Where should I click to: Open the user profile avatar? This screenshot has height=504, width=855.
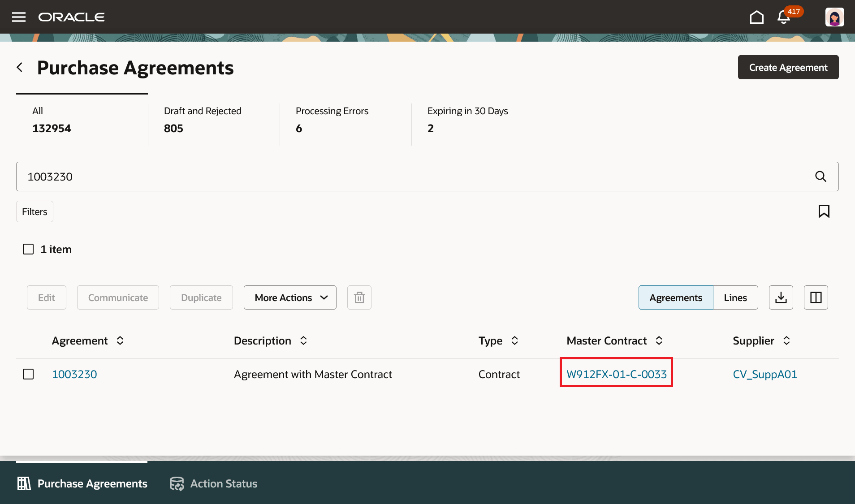834,17
